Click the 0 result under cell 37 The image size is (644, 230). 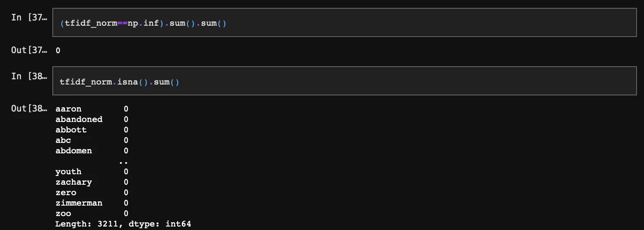point(58,51)
